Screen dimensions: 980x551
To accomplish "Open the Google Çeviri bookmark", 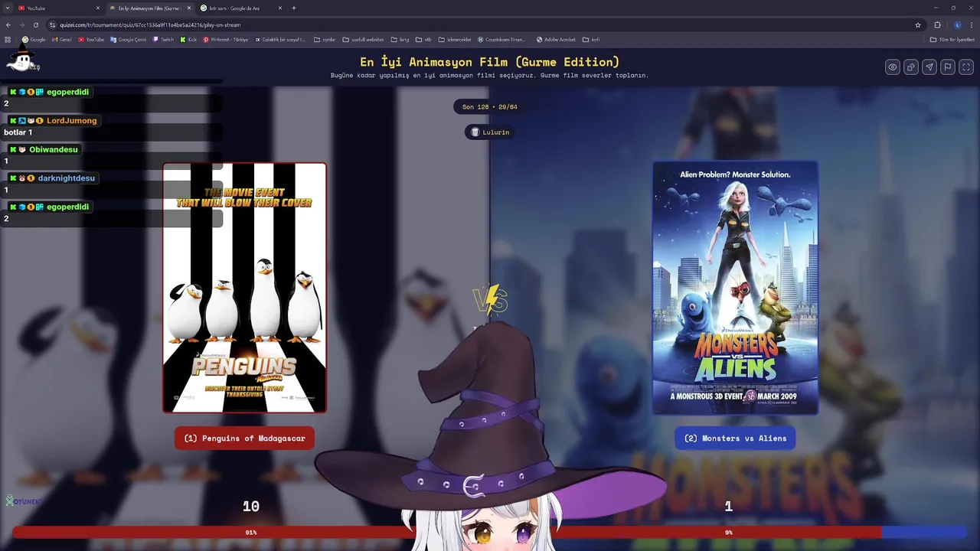I will pos(128,39).
